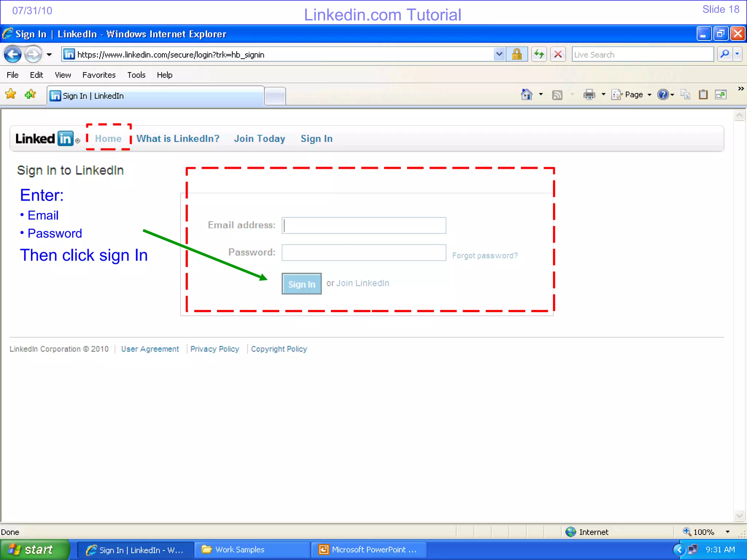747x560 pixels.
Task: Open a new blank tab
Action: pyautogui.click(x=275, y=96)
